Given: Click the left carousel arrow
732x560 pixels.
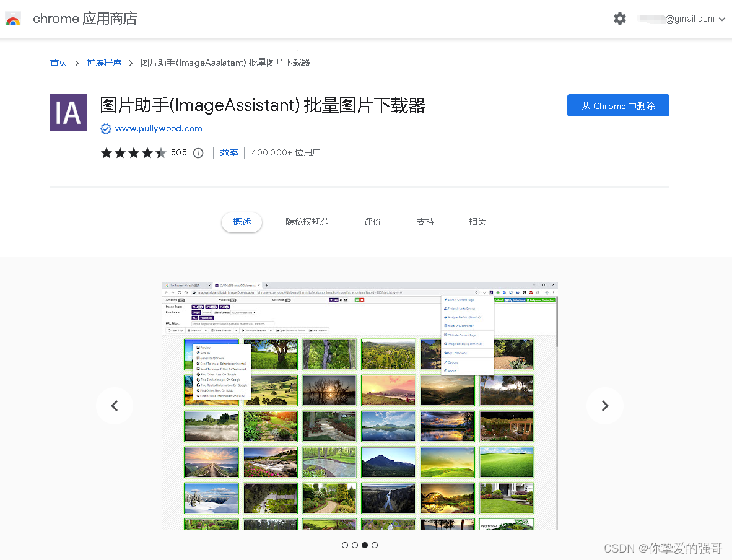Looking at the screenshot, I should [x=115, y=406].
